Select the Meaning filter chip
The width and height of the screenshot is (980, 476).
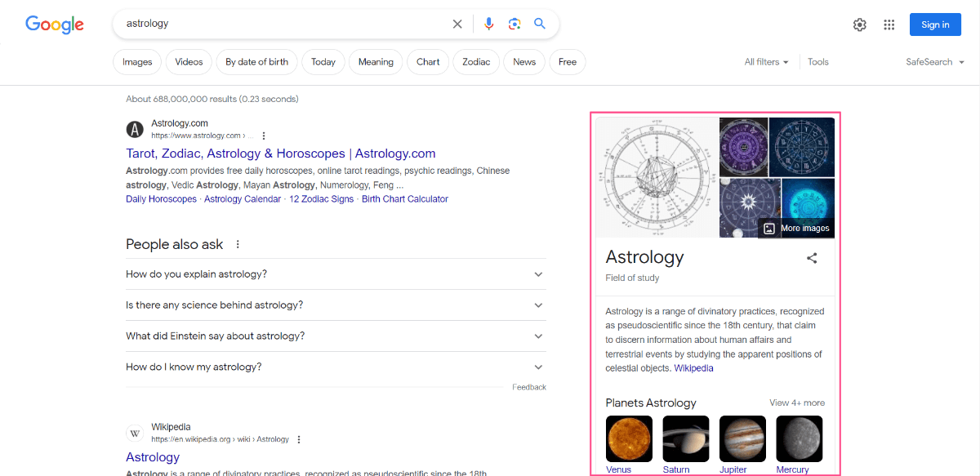[376, 62]
